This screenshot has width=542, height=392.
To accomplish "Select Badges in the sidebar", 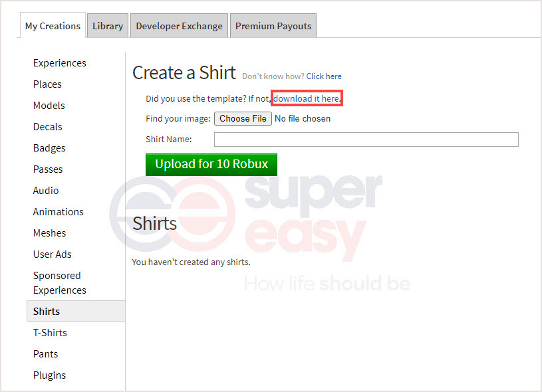I will pyautogui.click(x=49, y=148).
